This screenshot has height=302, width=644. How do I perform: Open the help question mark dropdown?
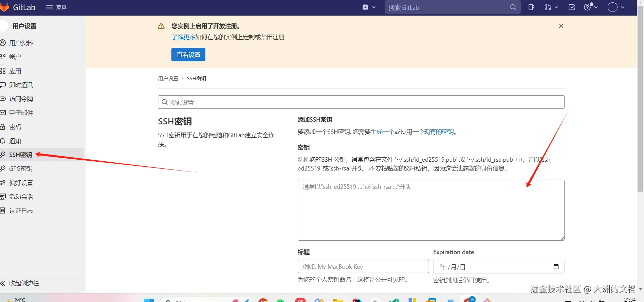pos(591,7)
